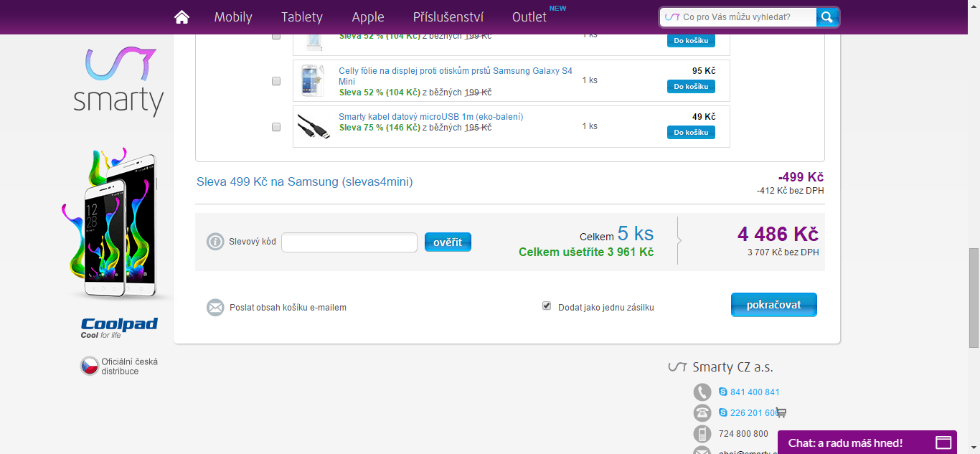The width and height of the screenshot is (980, 454).
Task: Click Celkem ušetříte 3 961 Kč text
Action: pyautogui.click(x=586, y=252)
